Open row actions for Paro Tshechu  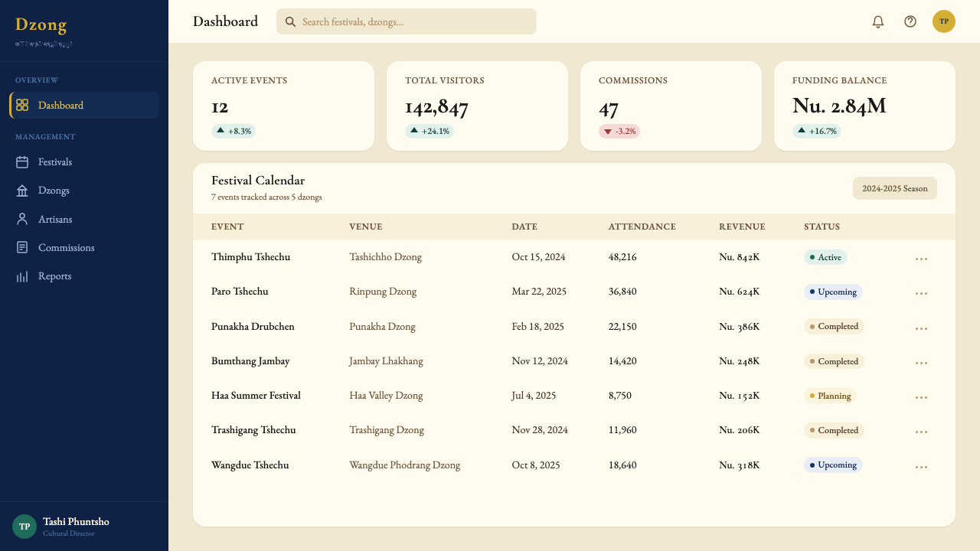pos(921,292)
